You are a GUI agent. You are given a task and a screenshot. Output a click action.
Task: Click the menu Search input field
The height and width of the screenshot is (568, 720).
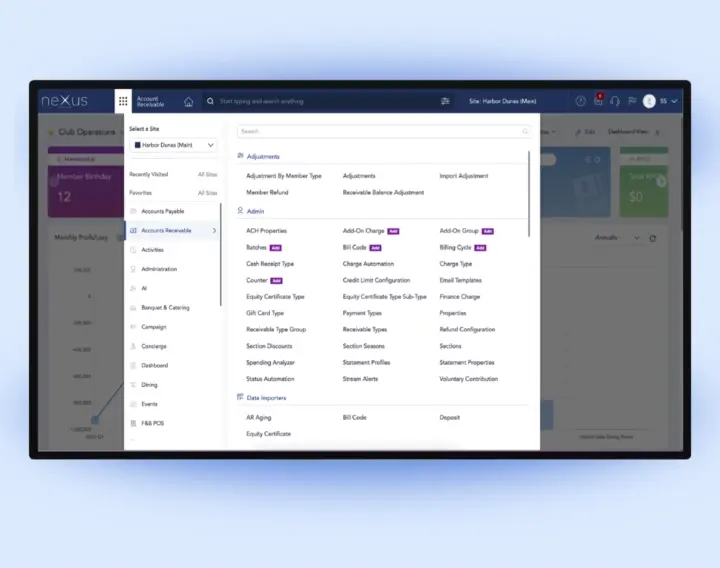(380, 131)
